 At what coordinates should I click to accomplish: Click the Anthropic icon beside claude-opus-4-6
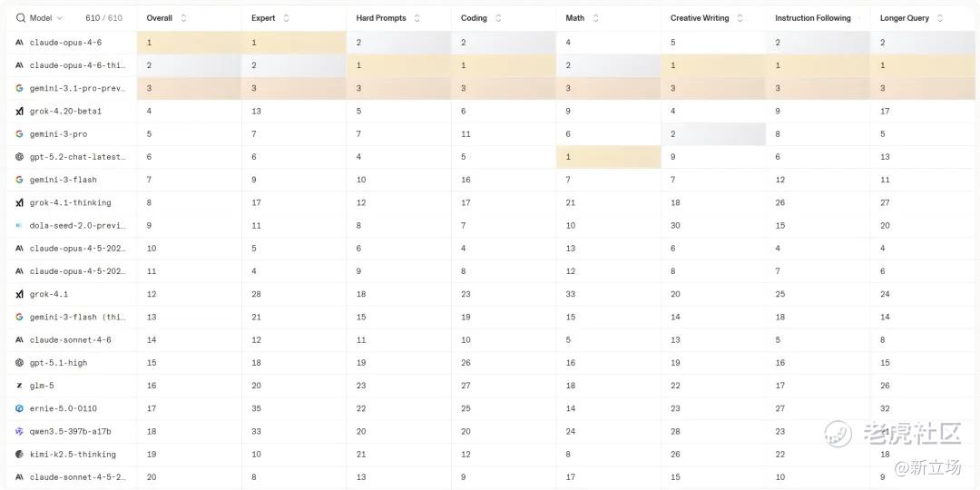(x=19, y=43)
